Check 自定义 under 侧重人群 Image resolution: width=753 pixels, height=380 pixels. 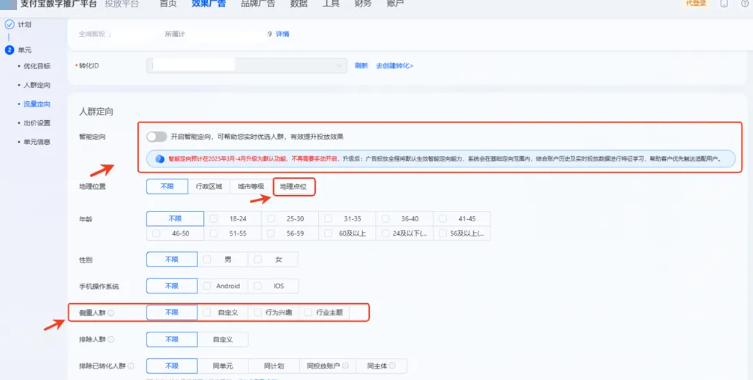pyautogui.click(x=207, y=312)
